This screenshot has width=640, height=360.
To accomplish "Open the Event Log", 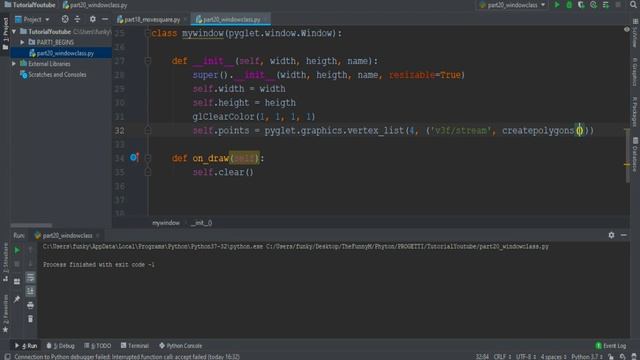I will [x=611, y=346].
